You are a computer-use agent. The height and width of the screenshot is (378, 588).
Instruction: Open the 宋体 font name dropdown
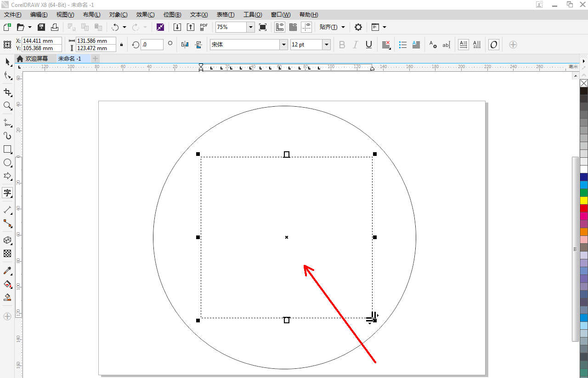(283, 45)
